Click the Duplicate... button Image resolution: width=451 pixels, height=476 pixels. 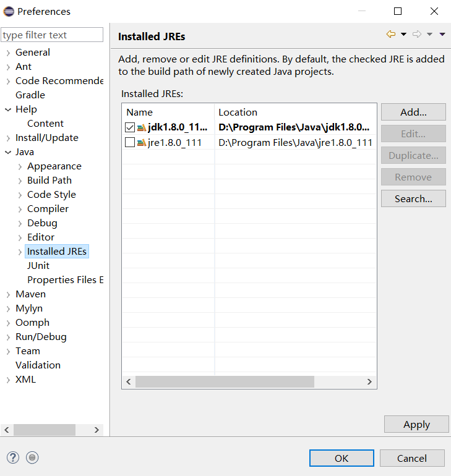[x=413, y=155]
